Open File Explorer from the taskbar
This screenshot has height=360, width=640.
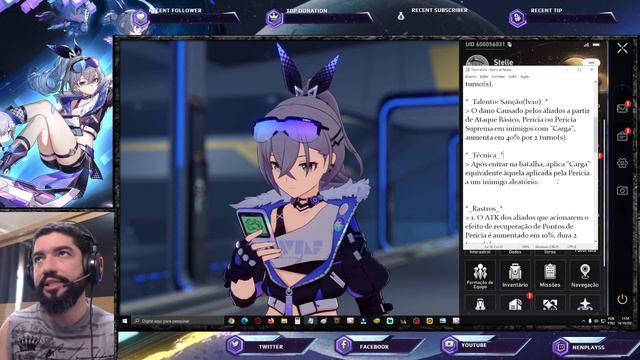284,321
